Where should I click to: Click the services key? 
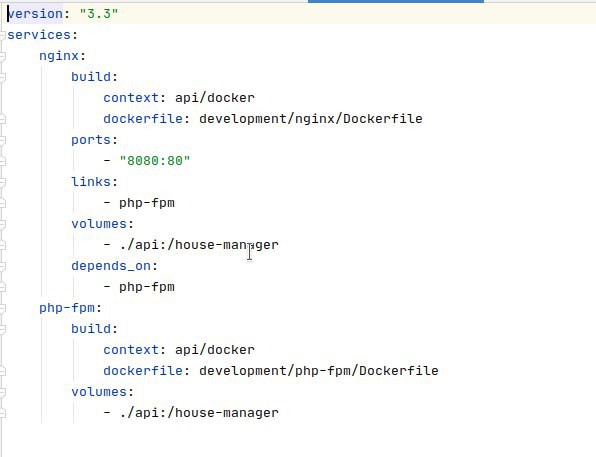39,35
